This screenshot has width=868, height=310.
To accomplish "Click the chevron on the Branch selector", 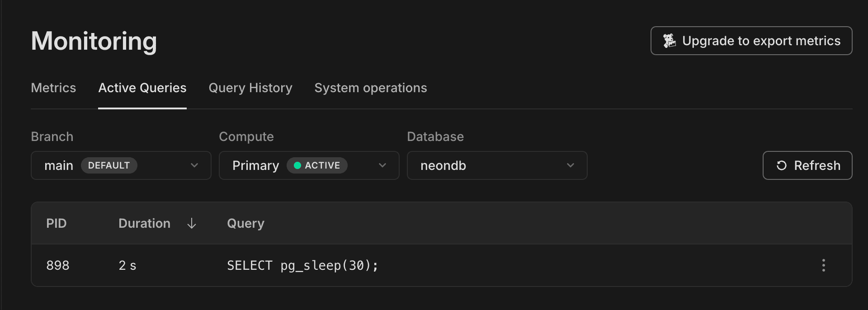I will coord(194,165).
